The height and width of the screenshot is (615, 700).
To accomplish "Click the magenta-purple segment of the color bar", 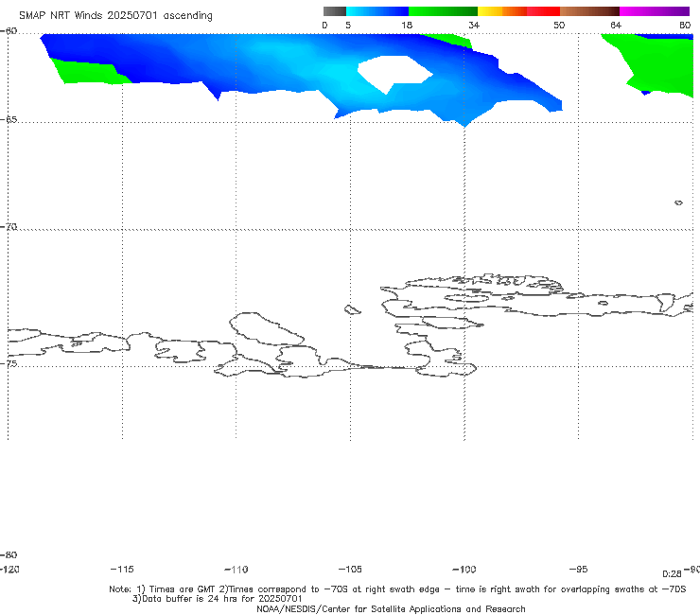I will (655, 11).
